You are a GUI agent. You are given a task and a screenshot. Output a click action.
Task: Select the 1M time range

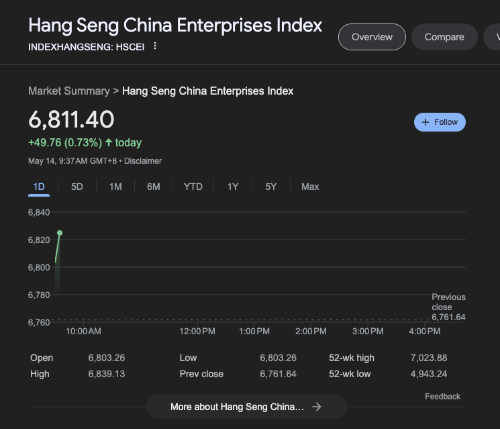(x=115, y=187)
